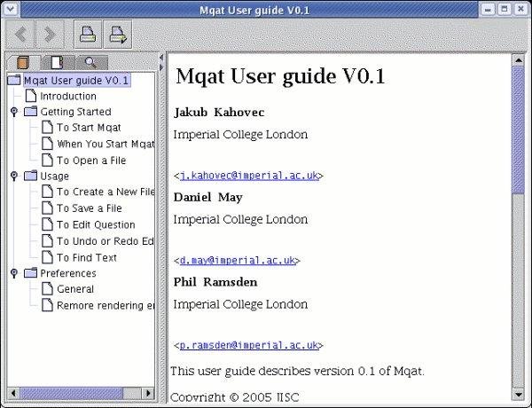Open the General preferences topic
Screen dimensions: 532x408
tap(75, 289)
